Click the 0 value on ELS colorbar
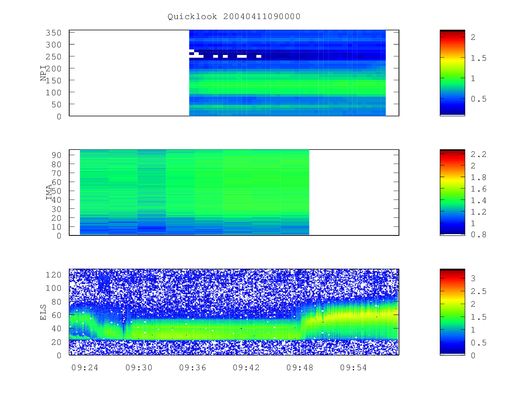This screenshot has width=532, height=399. [473, 355]
